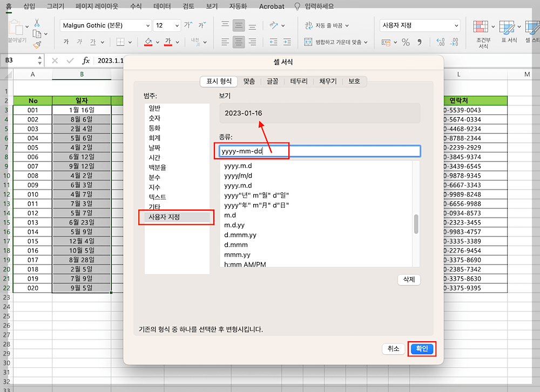Open the 삽입 ribbon tab
The width and height of the screenshot is (540, 392).
(29, 6)
